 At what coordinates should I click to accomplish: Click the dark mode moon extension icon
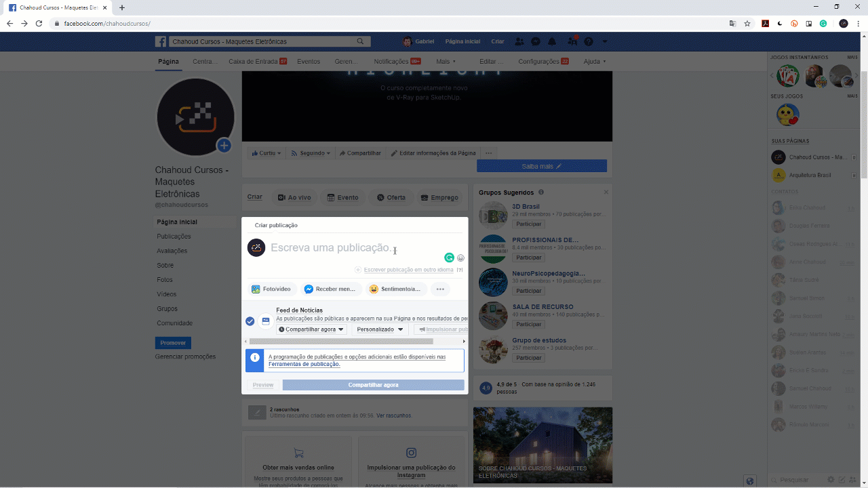[x=779, y=23]
